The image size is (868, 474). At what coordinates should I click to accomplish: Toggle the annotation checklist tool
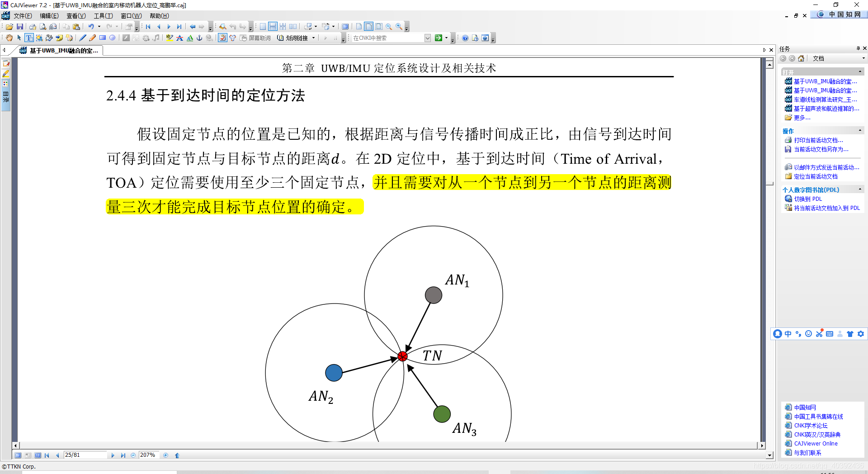222,38
